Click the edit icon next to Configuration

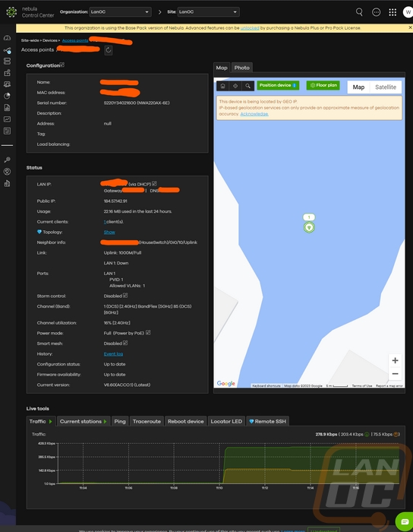click(x=62, y=65)
